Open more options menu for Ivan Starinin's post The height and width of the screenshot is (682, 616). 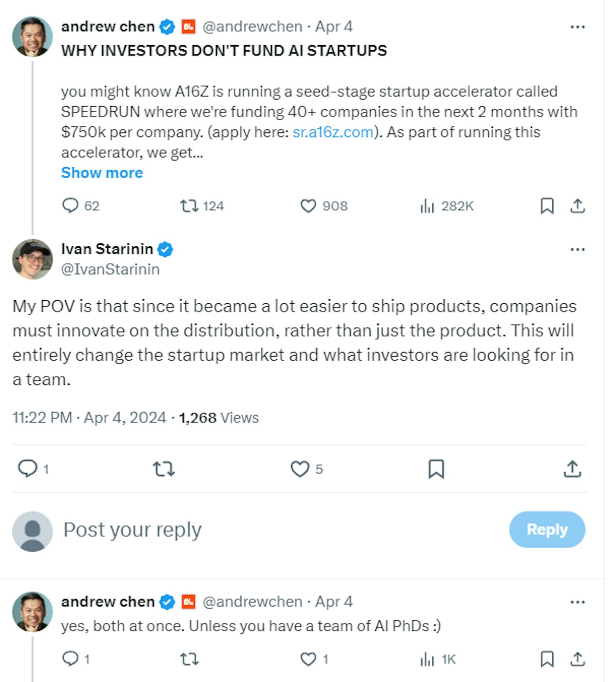(577, 250)
